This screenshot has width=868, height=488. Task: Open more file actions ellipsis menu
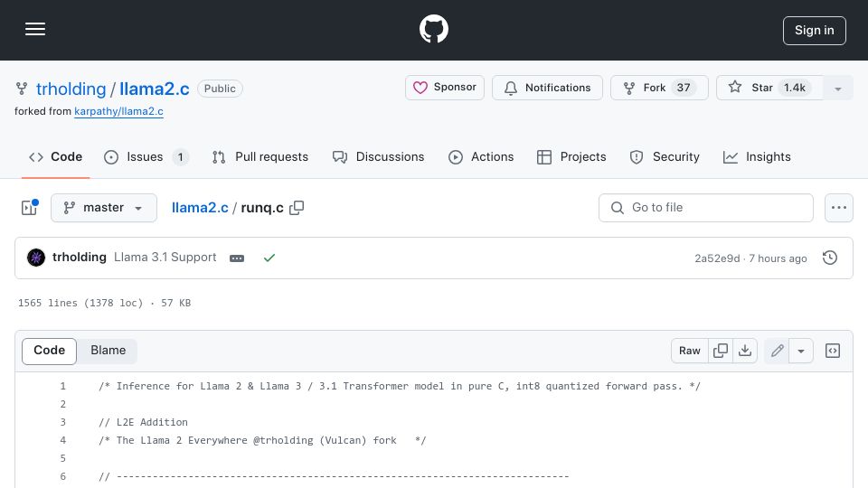(839, 208)
